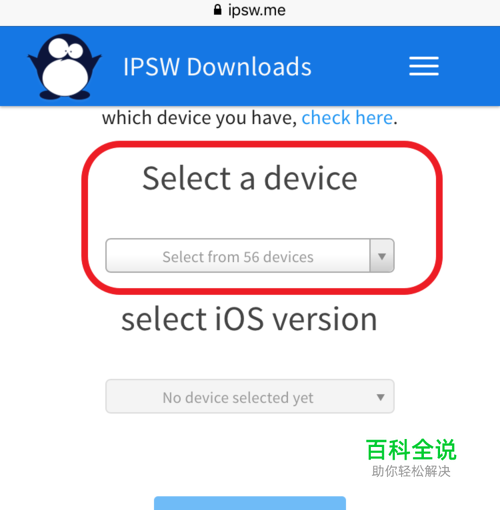Follow the 'check here' link

[x=347, y=118]
